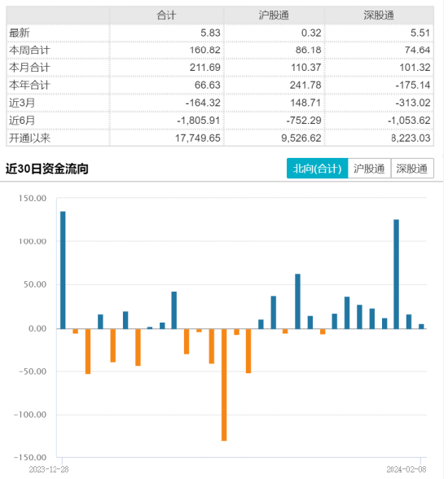Select the 沪股通 chart tab
The height and width of the screenshot is (479, 448).
tap(369, 169)
